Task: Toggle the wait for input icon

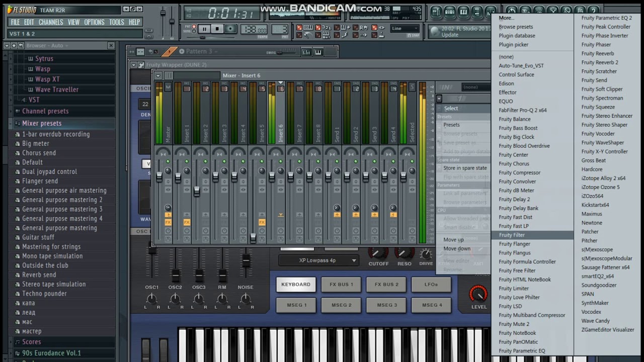Action: pos(327,34)
